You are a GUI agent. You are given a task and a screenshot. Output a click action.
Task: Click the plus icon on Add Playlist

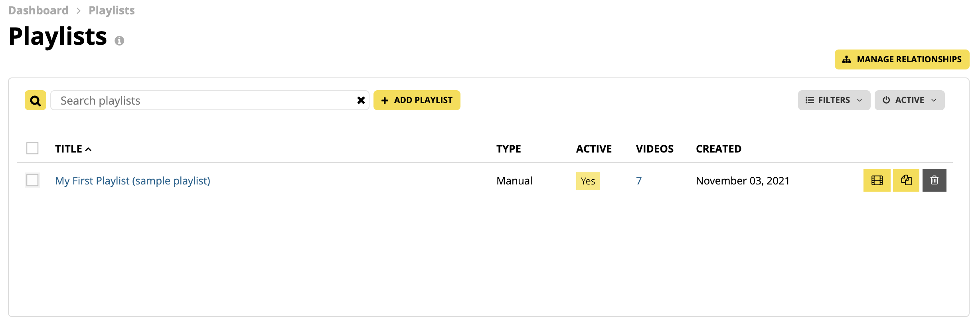point(385,100)
